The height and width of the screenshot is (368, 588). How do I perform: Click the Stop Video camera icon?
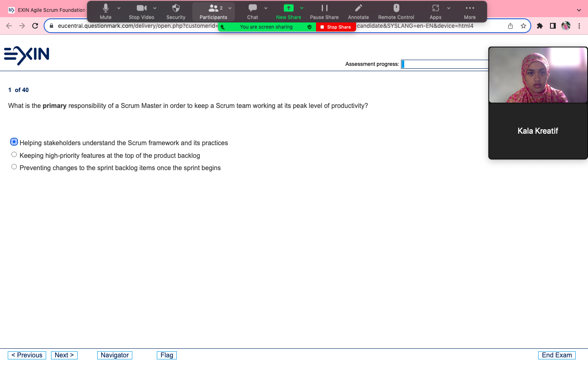141,9
